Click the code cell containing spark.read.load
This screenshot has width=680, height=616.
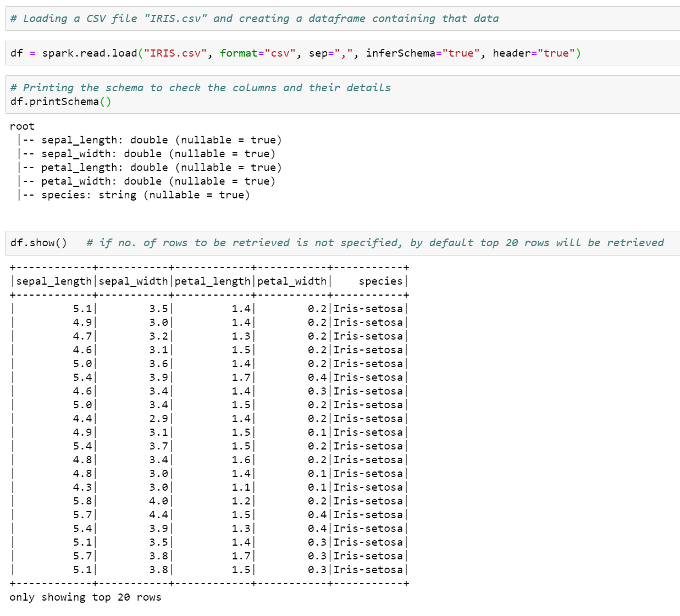pos(291,53)
